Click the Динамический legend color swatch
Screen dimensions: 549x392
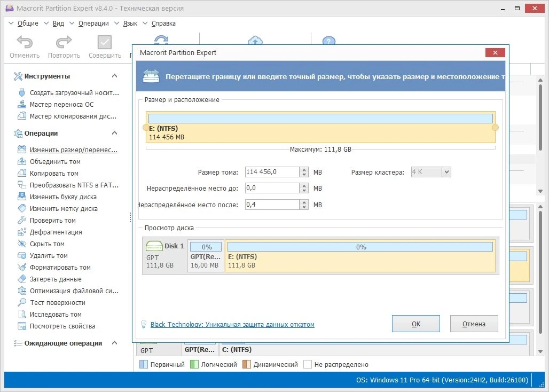click(x=247, y=364)
